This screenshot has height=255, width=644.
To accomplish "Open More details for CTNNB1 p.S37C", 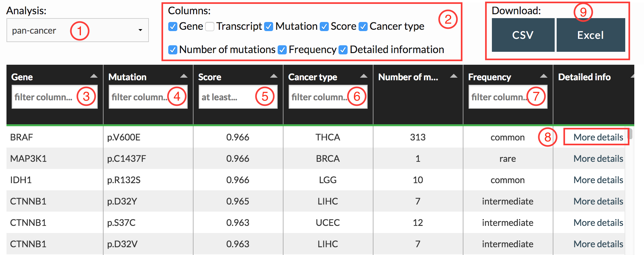I will (598, 223).
